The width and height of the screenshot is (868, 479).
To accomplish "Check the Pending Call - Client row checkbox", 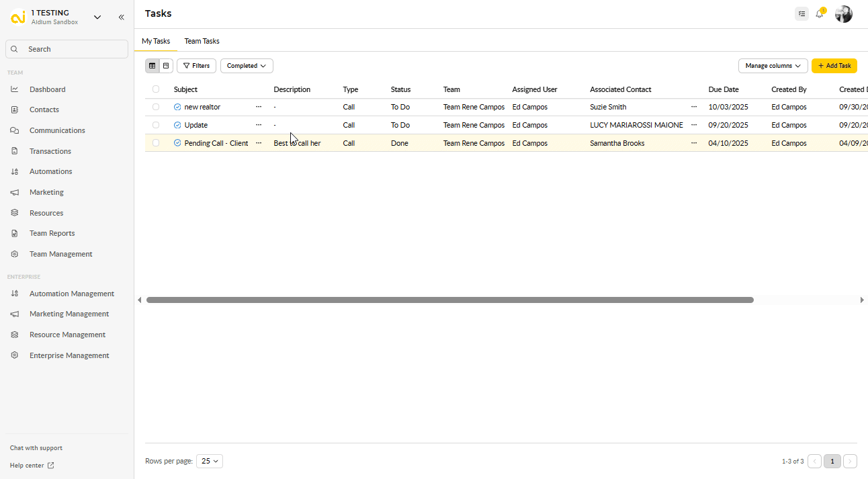I will tap(156, 143).
